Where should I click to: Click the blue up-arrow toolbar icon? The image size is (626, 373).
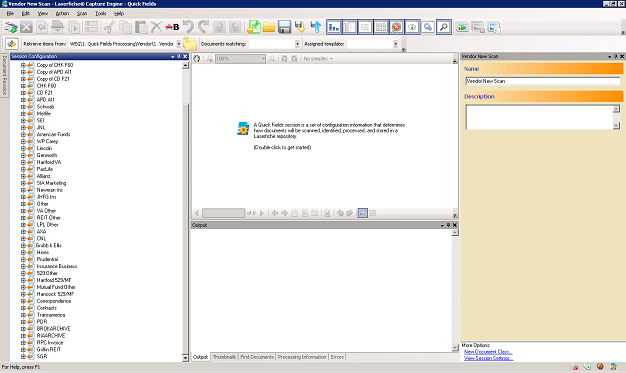click(316, 27)
